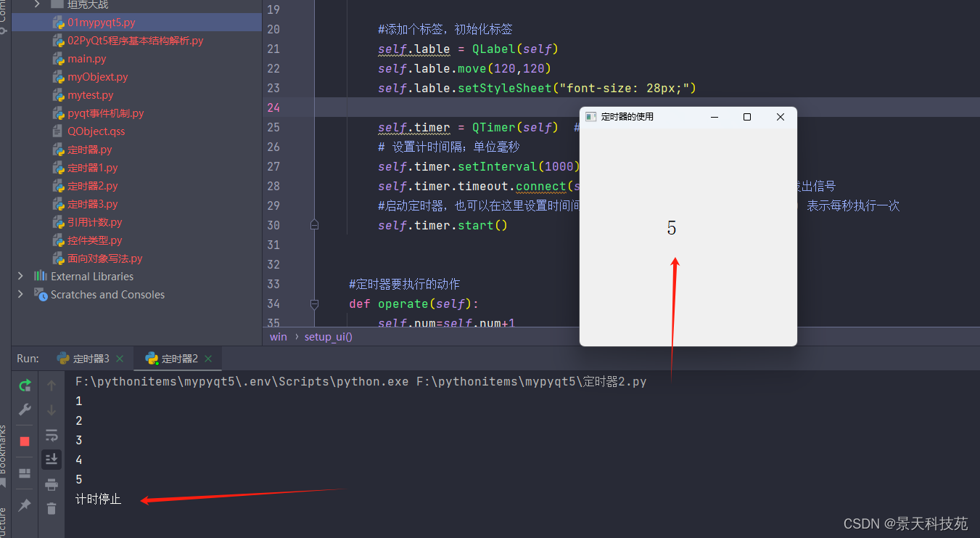Close the 定时器2 run tab

point(208,359)
